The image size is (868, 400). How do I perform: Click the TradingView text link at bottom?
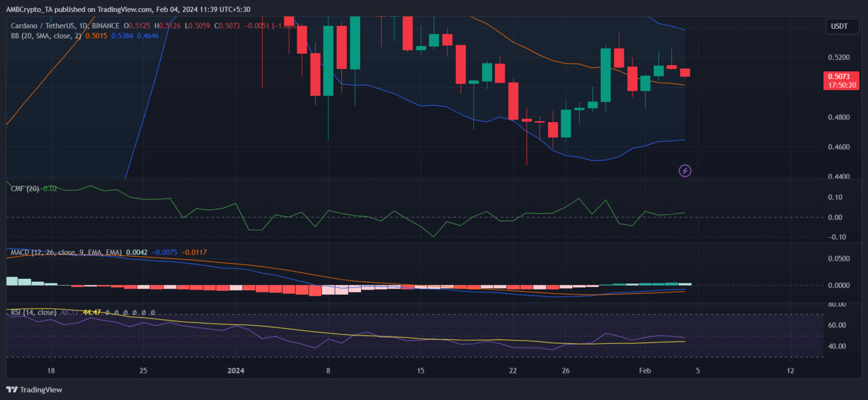click(x=41, y=390)
